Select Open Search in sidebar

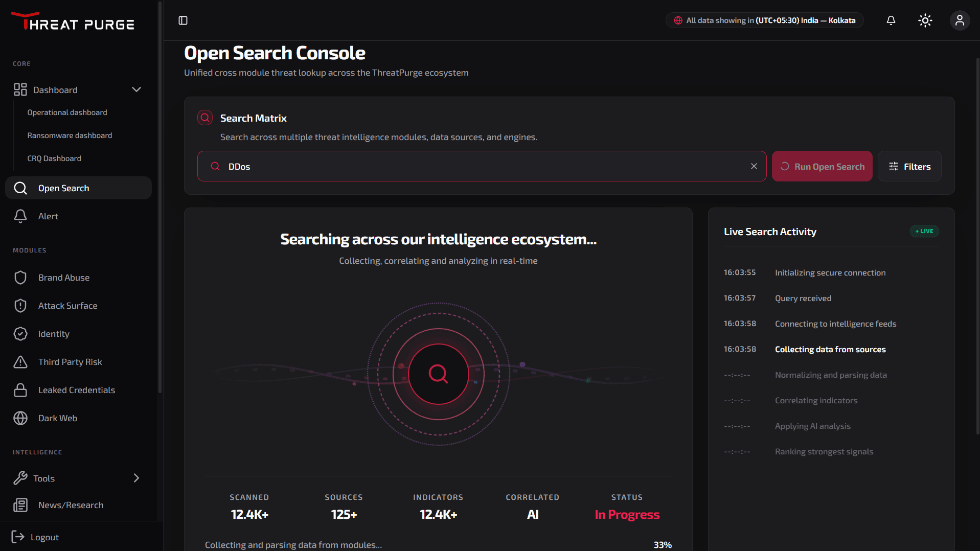click(x=78, y=188)
